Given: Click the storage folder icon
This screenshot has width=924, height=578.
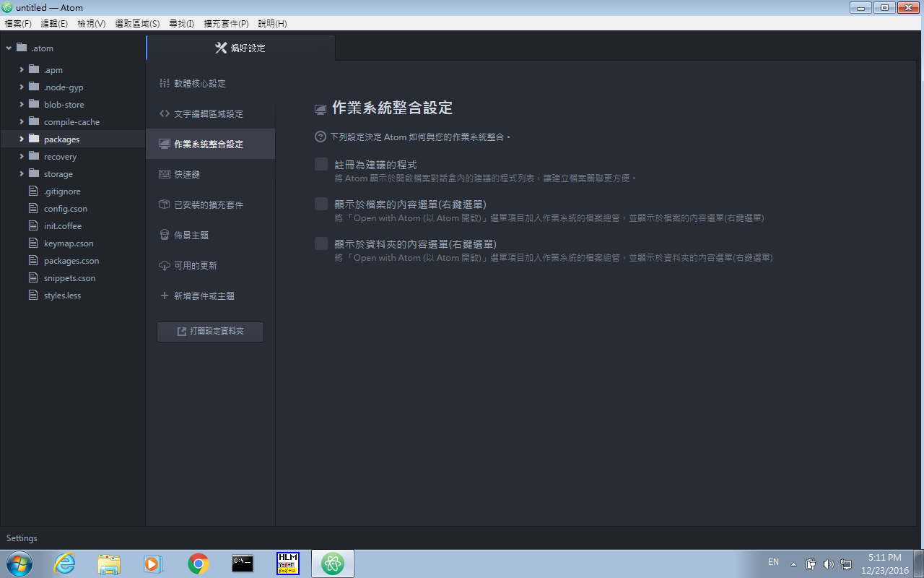Looking at the screenshot, I should (34, 173).
